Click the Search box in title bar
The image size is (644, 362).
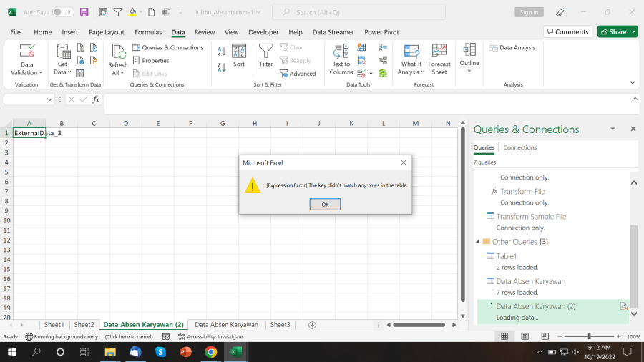[359, 12]
